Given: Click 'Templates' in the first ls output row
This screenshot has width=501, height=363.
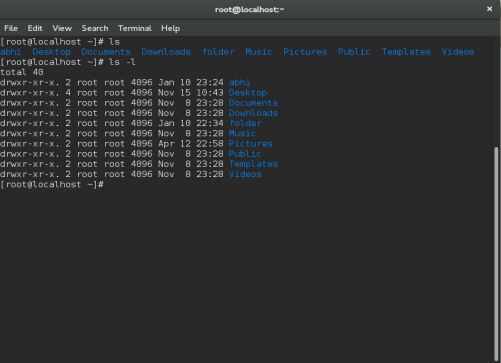Looking at the screenshot, I should (x=406, y=52).
